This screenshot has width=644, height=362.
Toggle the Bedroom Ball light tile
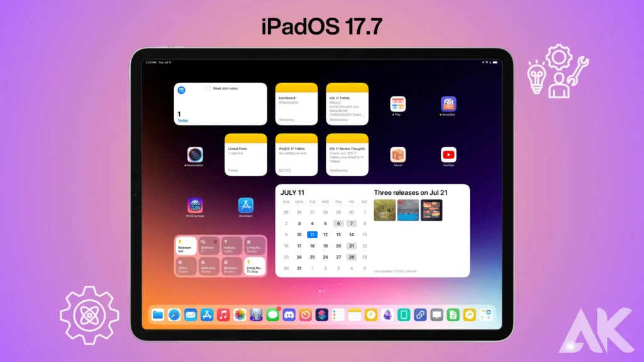pos(186,246)
